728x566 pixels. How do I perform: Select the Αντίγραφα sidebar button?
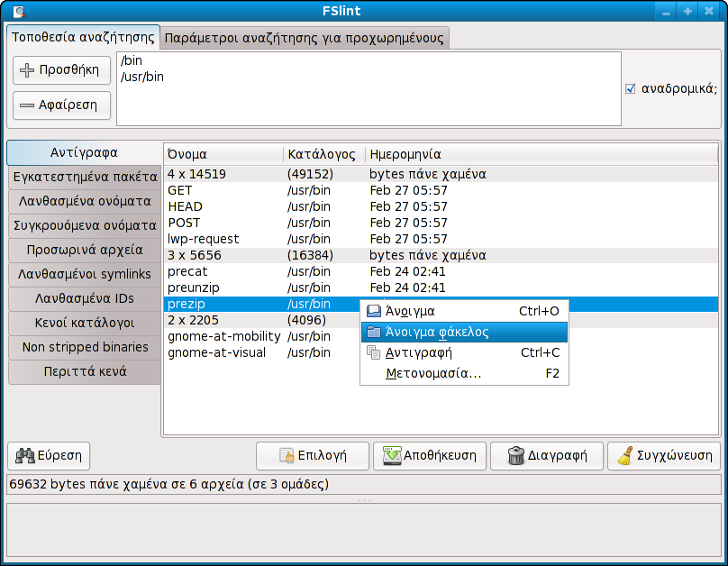84,152
